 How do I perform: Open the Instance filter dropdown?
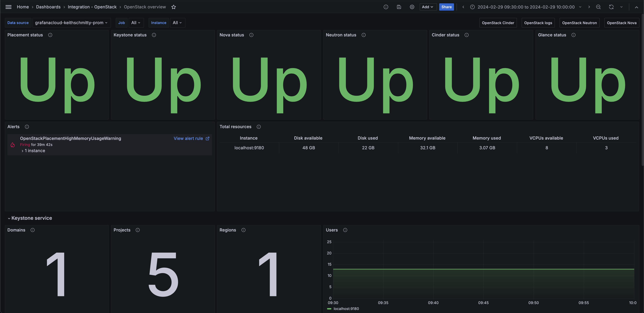[x=177, y=22]
